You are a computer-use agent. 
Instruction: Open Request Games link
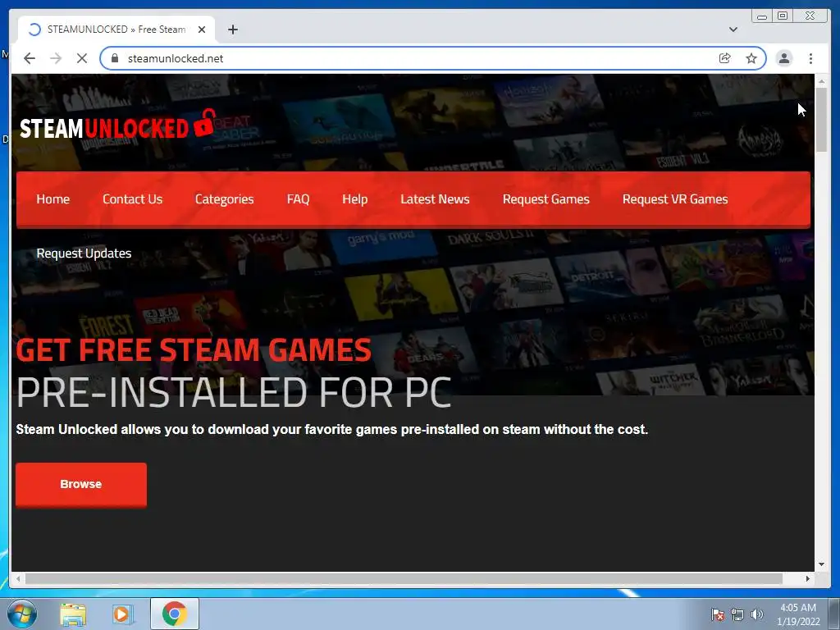pyautogui.click(x=546, y=199)
